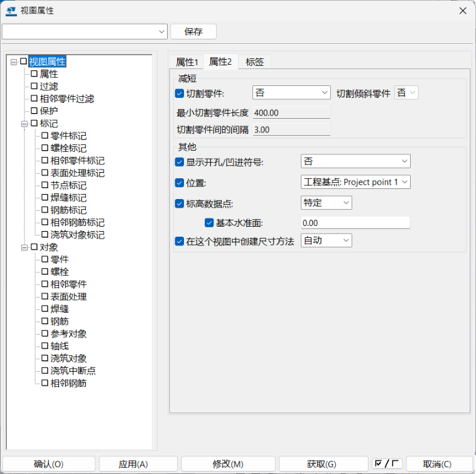Click the 最小切割零件长度 field
476x474 pixels.
[x=291, y=112]
